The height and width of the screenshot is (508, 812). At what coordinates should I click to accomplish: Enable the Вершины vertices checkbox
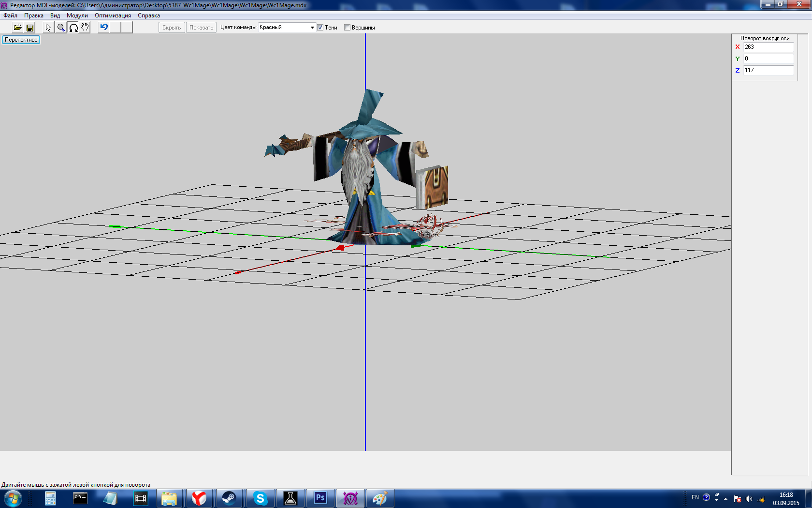pyautogui.click(x=347, y=28)
